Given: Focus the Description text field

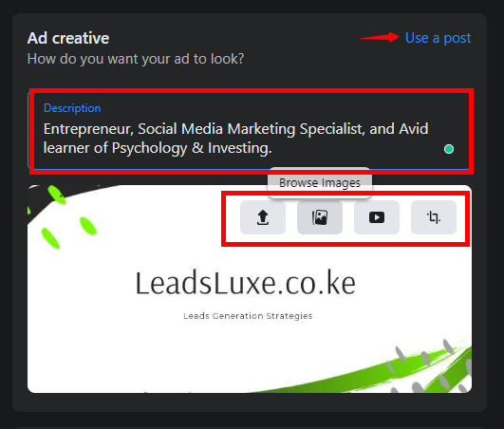Looking at the screenshot, I should tap(249, 130).
